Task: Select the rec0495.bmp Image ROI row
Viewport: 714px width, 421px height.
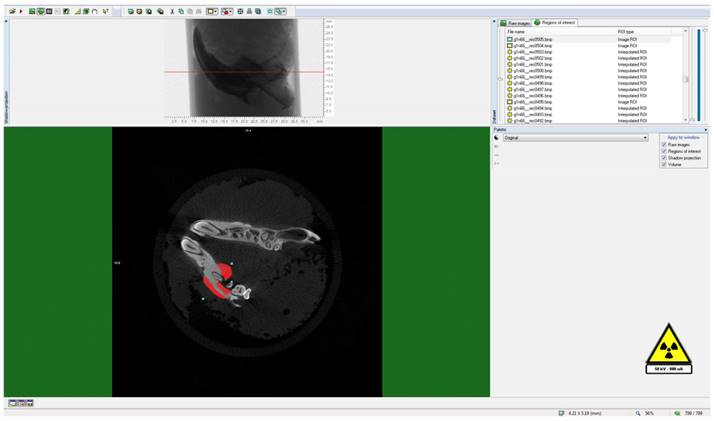Action: pyautogui.click(x=588, y=102)
